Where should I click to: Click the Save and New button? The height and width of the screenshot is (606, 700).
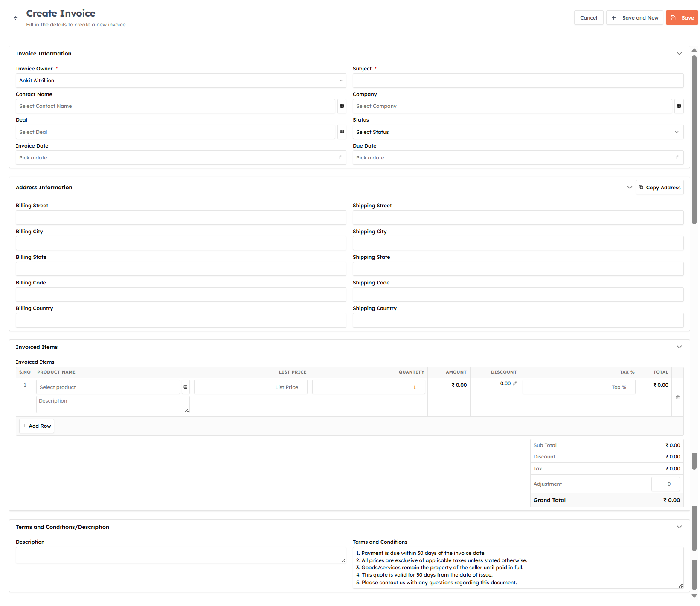pyautogui.click(x=634, y=18)
